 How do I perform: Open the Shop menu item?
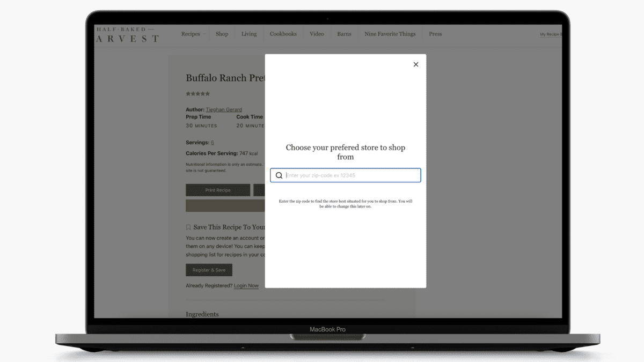point(222,34)
